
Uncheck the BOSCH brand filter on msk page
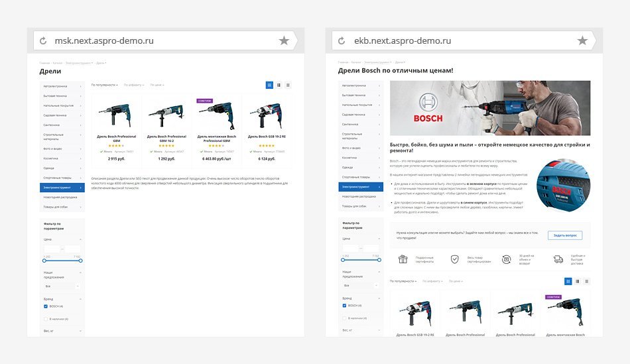click(x=46, y=306)
